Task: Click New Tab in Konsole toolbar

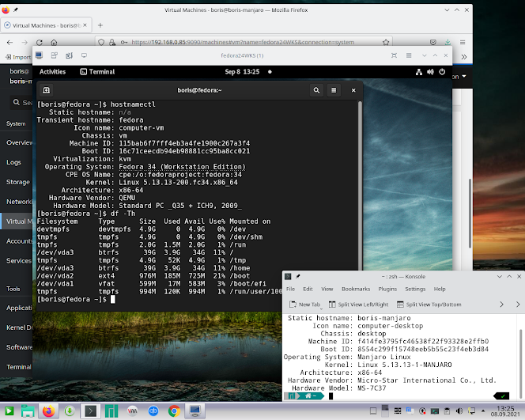Action: (x=305, y=305)
